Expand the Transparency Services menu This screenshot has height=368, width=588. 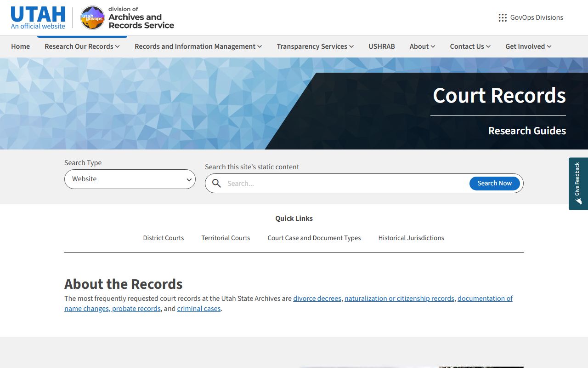pyautogui.click(x=315, y=46)
